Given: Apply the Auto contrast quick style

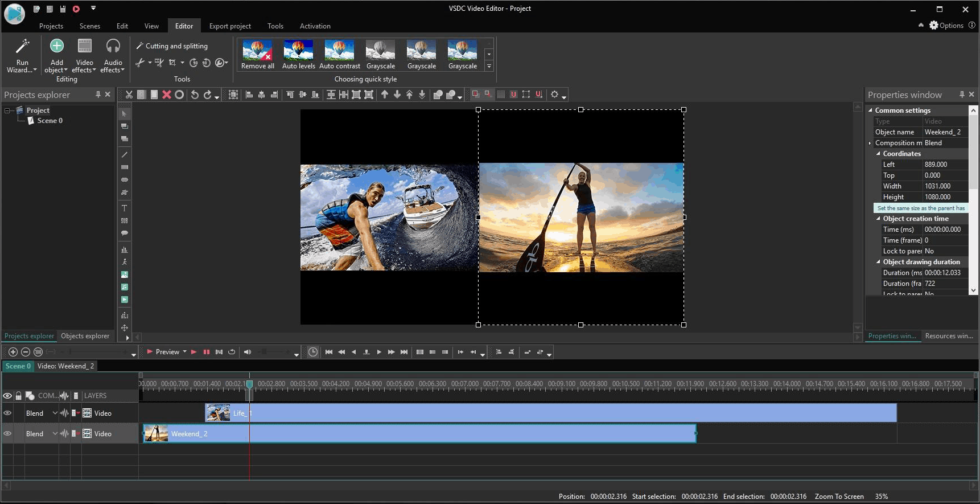Looking at the screenshot, I should click(x=340, y=55).
